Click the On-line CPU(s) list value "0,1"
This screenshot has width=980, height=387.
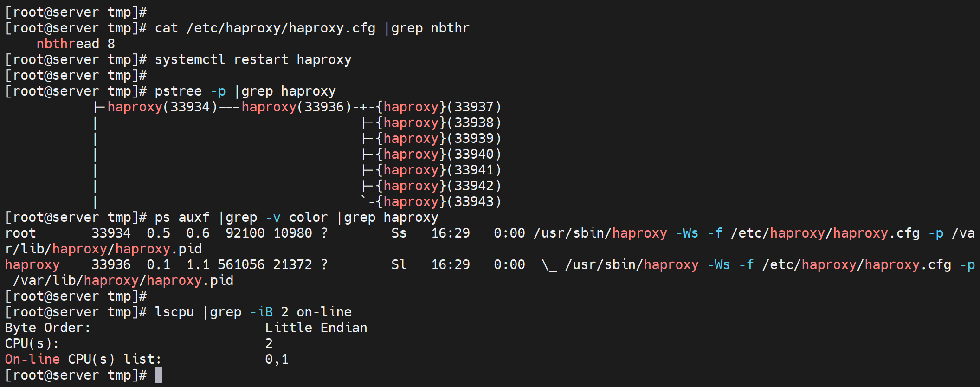[277, 359]
